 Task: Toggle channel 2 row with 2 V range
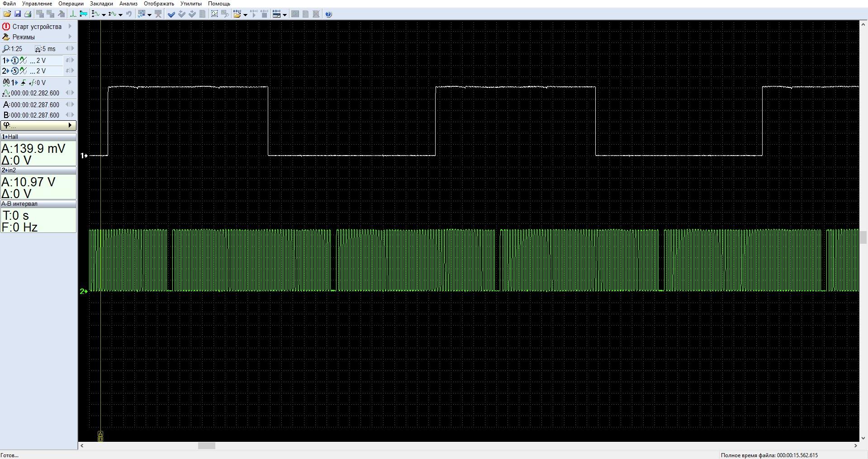32,71
